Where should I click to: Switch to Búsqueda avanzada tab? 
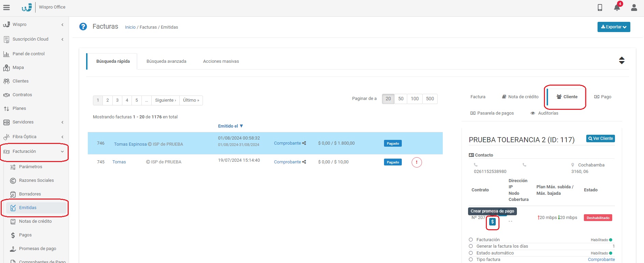coord(166,61)
